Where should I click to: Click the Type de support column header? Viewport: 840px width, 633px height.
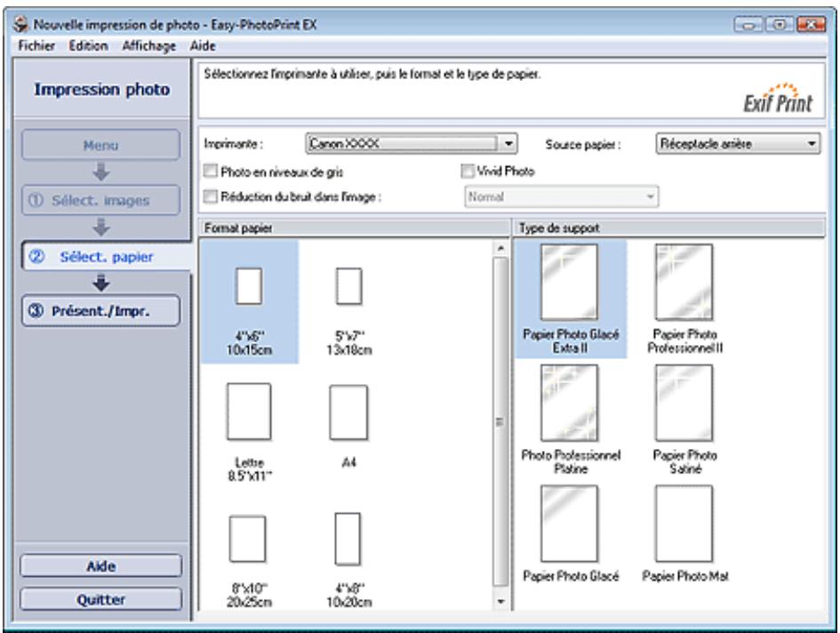click(668, 228)
